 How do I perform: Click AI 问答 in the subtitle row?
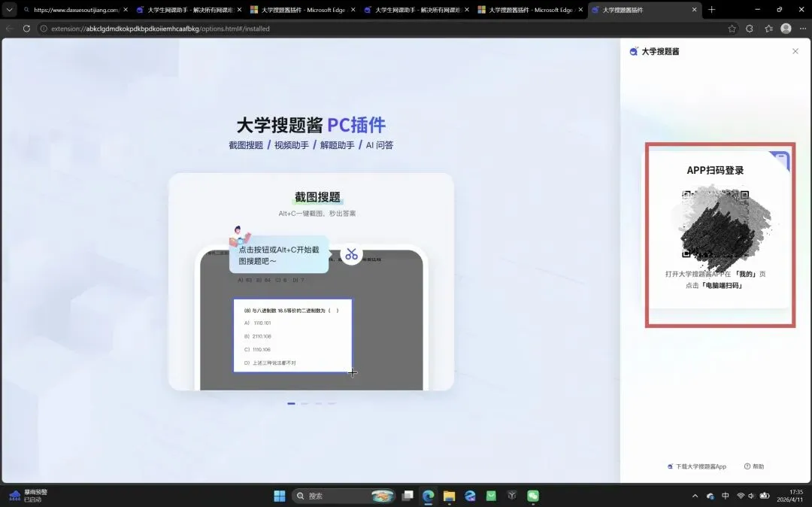coord(380,145)
